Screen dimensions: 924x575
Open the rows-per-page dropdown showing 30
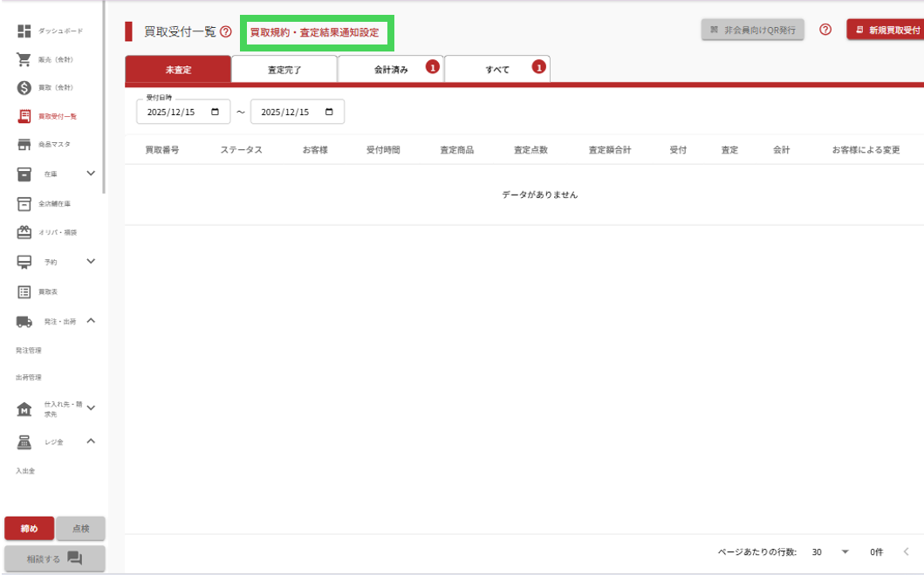coord(844,552)
